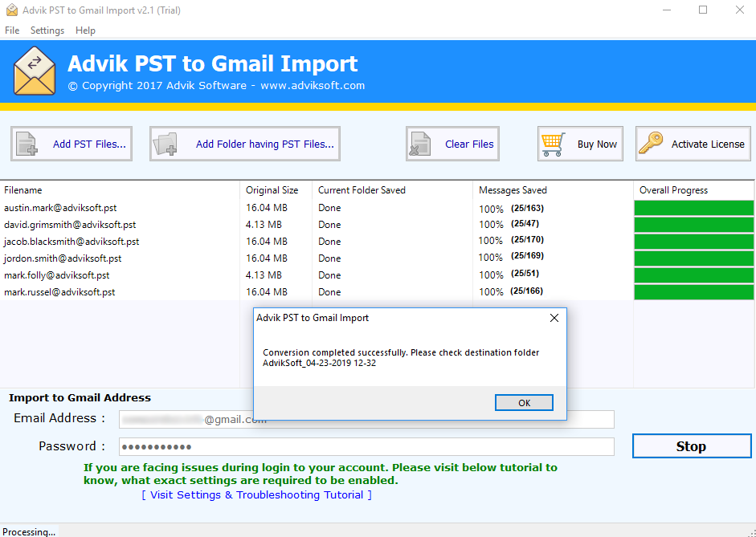Click 4.13 MB size of mark.folly file
Viewport: 756px width, 537px height.
tap(264, 275)
